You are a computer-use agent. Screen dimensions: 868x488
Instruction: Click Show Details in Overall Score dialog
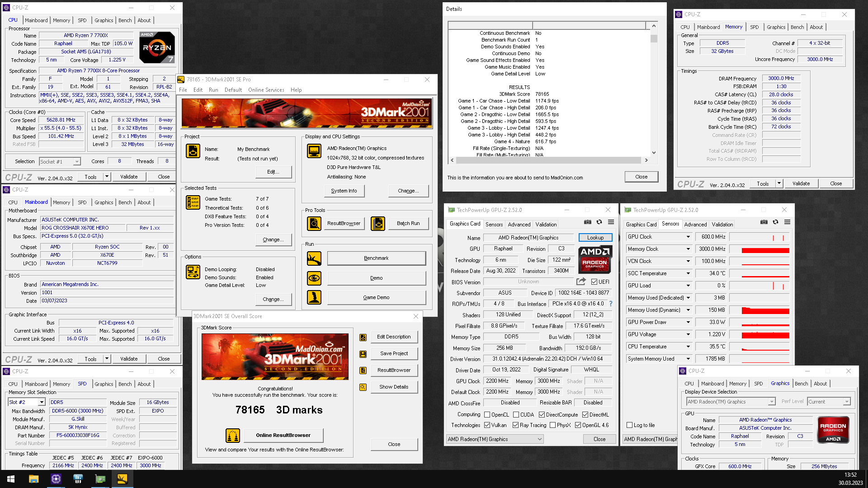[x=394, y=387]
